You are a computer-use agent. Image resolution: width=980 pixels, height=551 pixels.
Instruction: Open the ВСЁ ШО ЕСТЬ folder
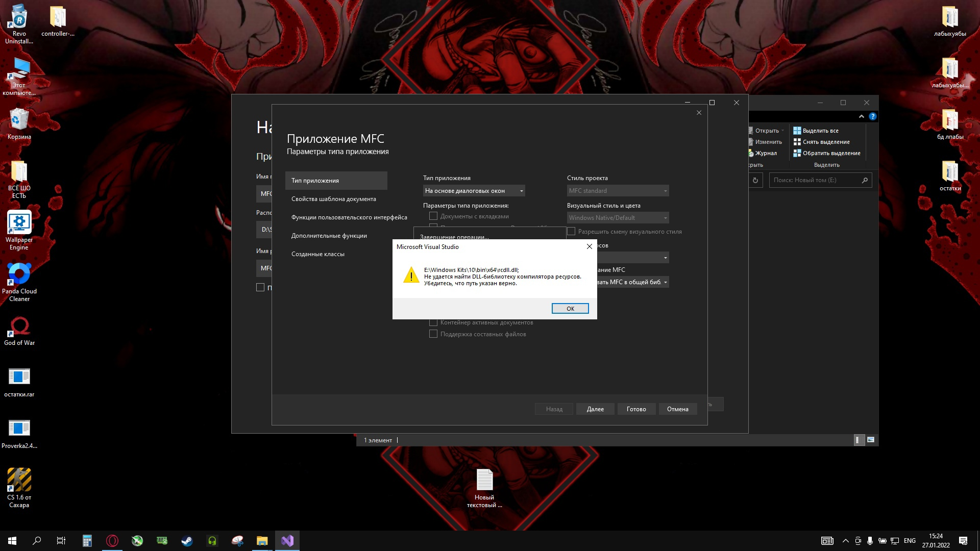(19, 179)
